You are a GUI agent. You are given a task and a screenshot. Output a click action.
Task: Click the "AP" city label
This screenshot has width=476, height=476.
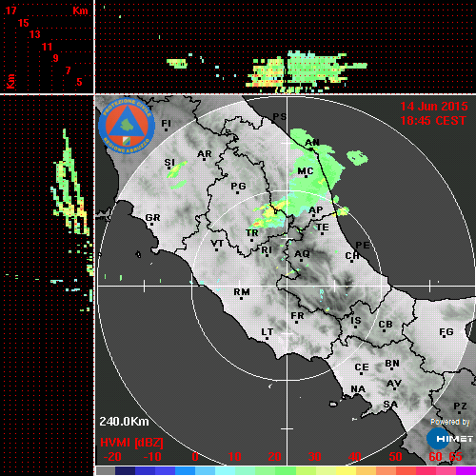point(316,210)
